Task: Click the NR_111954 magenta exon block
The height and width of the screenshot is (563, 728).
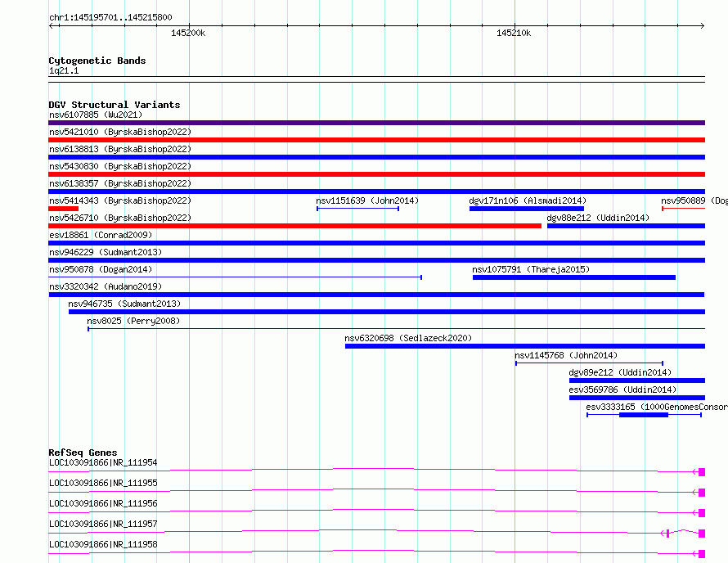Action: point(702,472)
